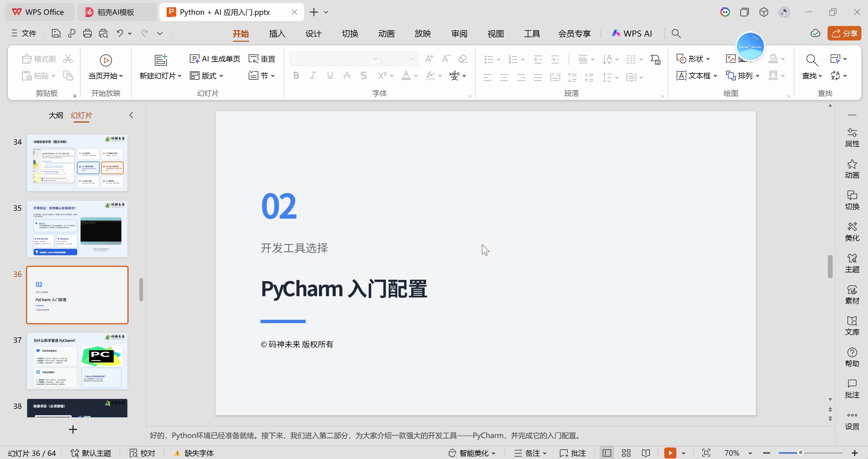This screenshot has height=459, width=868.
Task: Open 属性 properties sidebar panel
Action: [852, 138]
